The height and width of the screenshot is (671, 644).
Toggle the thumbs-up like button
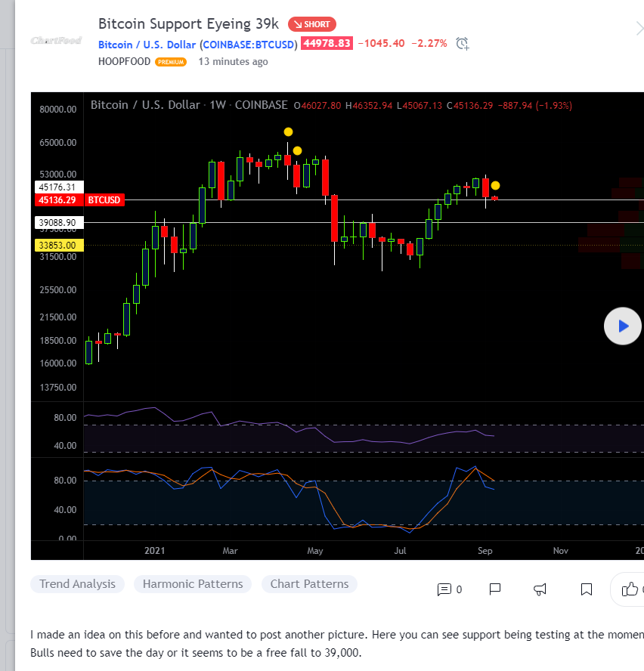point(630,589)
